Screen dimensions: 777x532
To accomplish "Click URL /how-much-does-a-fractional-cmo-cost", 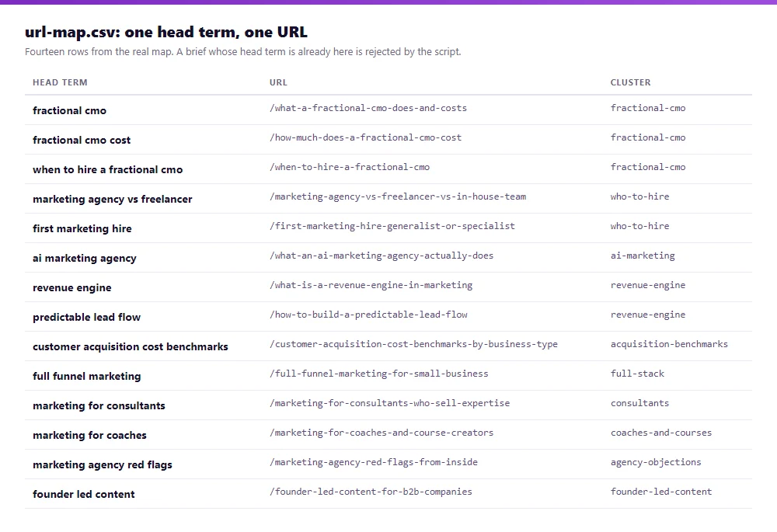I will [365, 137].
